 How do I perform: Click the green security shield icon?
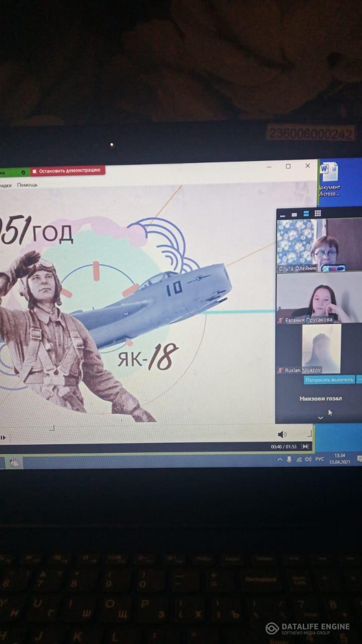pos(23,172)
